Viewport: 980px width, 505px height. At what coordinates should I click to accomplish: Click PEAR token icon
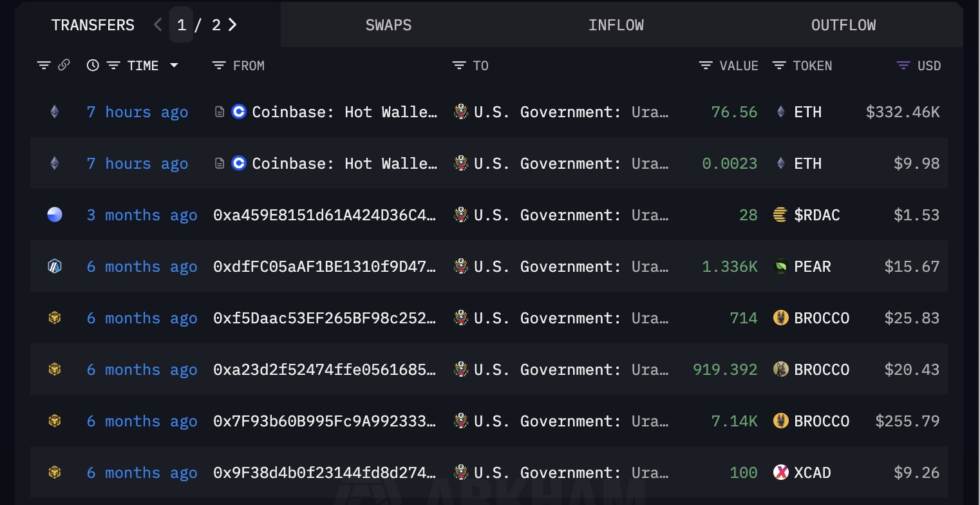pos(780,267)
